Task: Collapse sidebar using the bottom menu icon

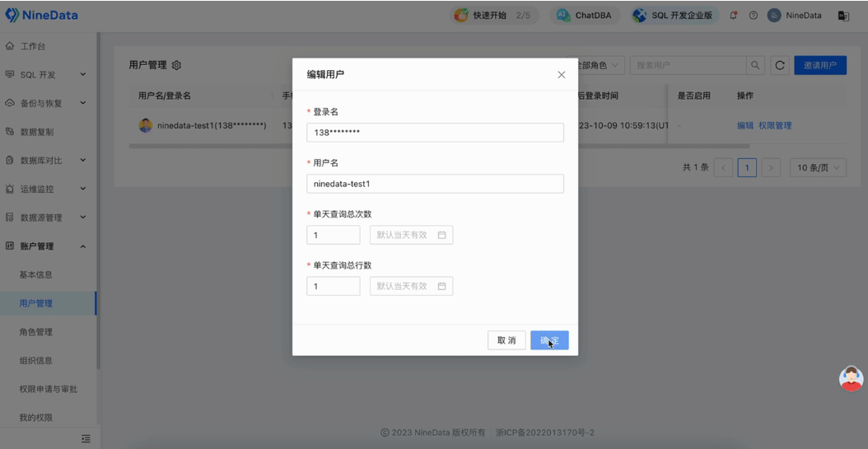Action: point(86,439)
